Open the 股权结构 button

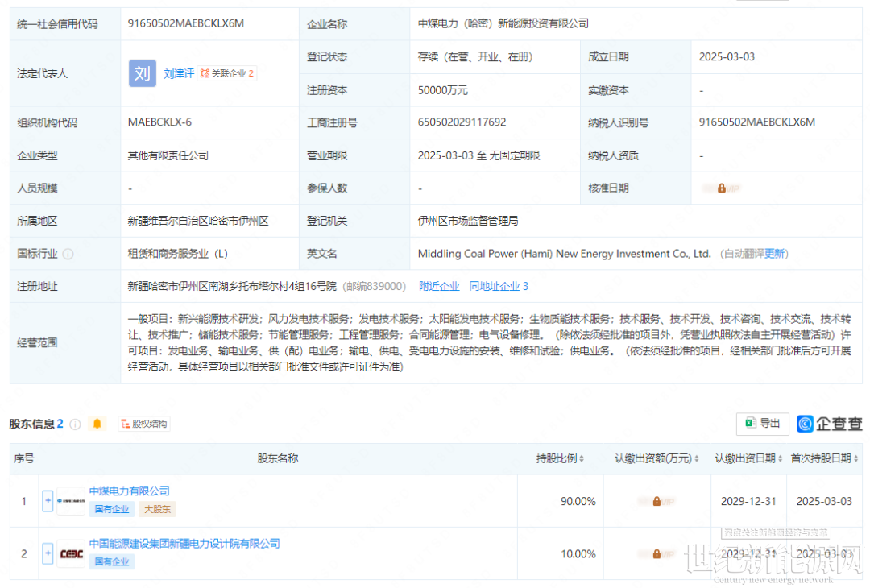click(x=144, y=424)
